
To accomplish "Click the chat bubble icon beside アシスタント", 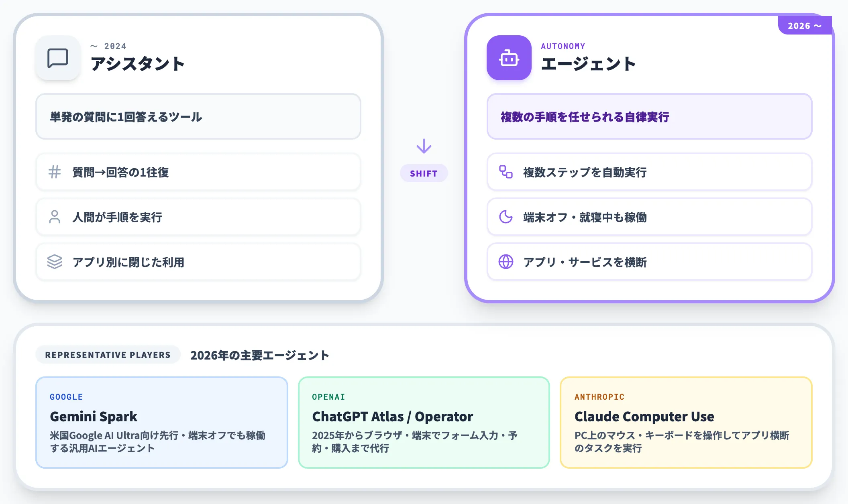I will 58,58.
